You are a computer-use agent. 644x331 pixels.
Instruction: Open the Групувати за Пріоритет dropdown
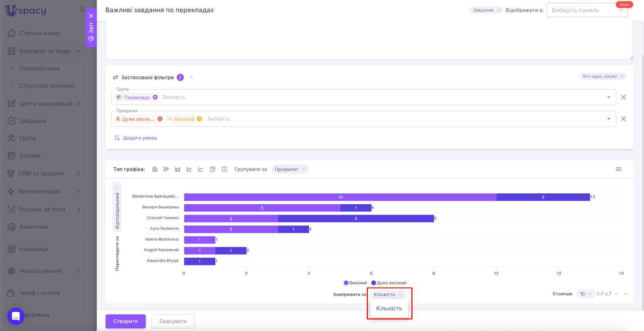click(290, 169)
